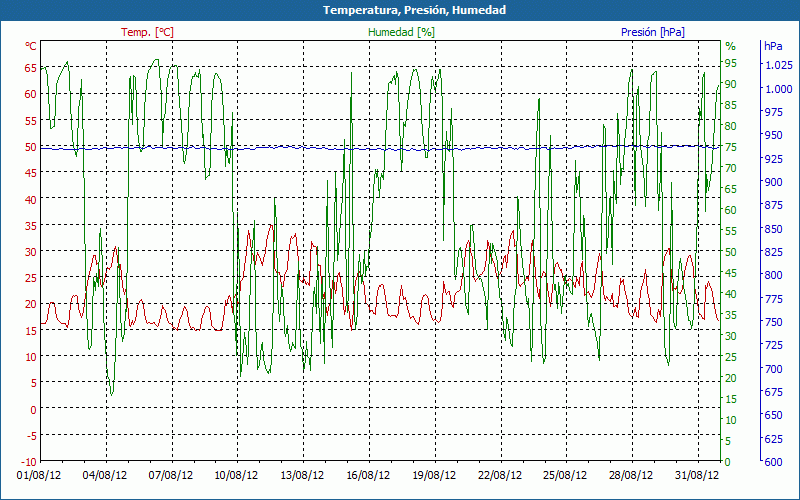Select the blue 'Presión [hPa]' legend label
The image size is (800, 500).
[x=653, y=32]
